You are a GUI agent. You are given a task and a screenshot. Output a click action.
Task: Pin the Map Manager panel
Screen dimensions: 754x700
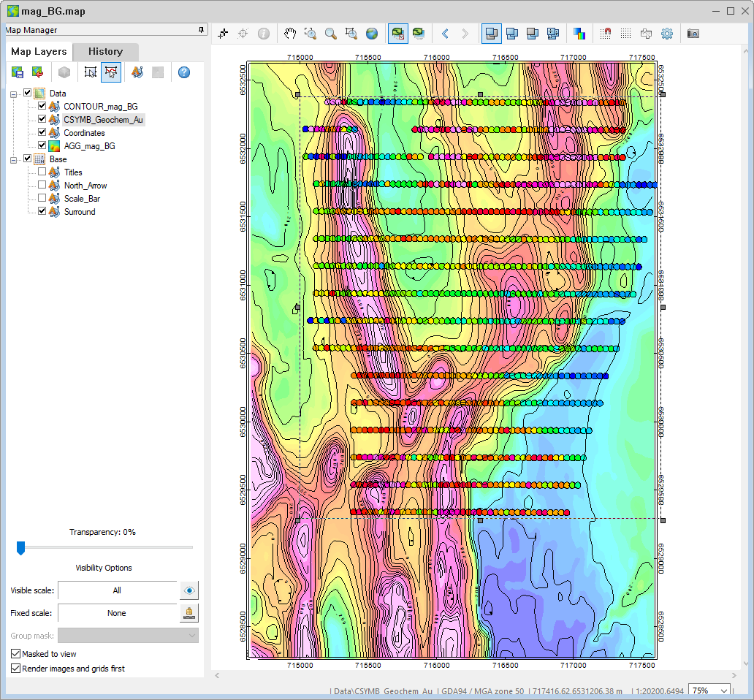point(201,30)
